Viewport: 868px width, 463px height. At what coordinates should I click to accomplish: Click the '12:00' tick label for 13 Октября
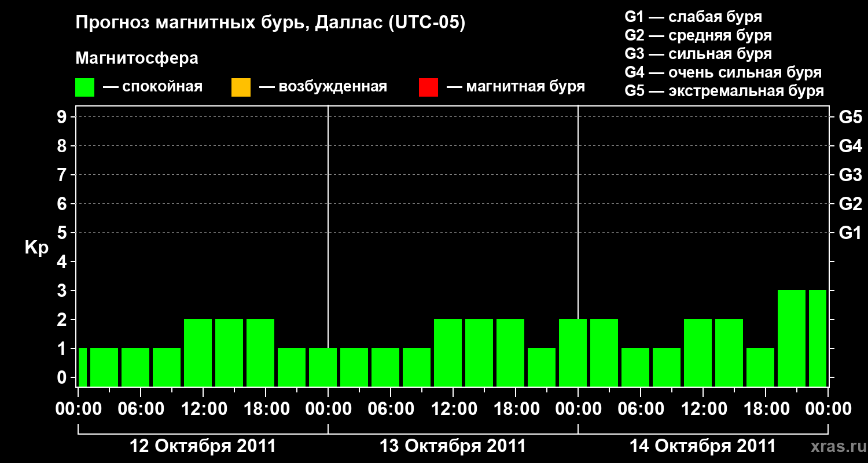click(453, 409)
